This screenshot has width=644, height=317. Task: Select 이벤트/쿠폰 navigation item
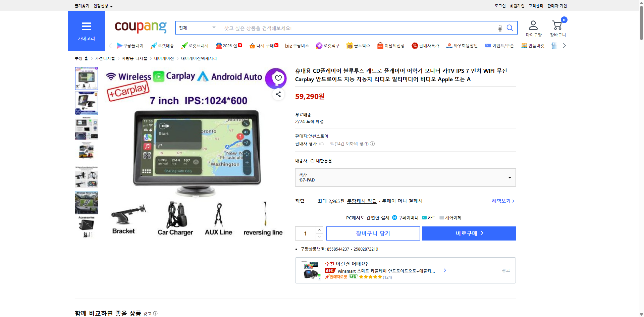coord(502,46)
